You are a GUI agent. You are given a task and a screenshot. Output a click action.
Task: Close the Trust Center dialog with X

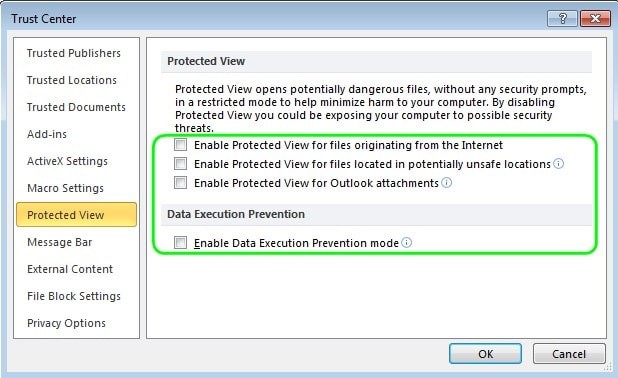click(595, 19)
